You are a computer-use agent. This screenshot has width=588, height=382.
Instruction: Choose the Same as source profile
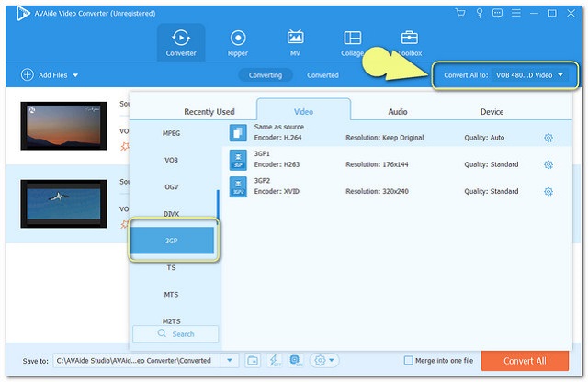(397, 133)
